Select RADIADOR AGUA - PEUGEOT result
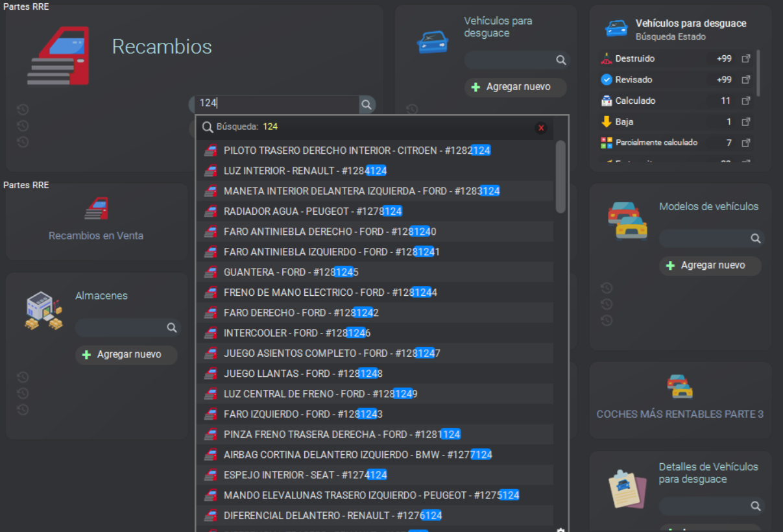The height and width of the screenshot is (532, 783). [313, 211]
